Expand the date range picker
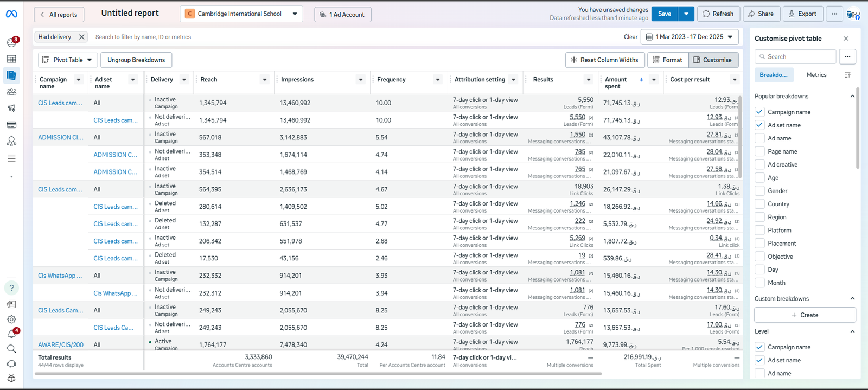The width and height of the screenshot is (868, 390). click(x=690, y=37)
